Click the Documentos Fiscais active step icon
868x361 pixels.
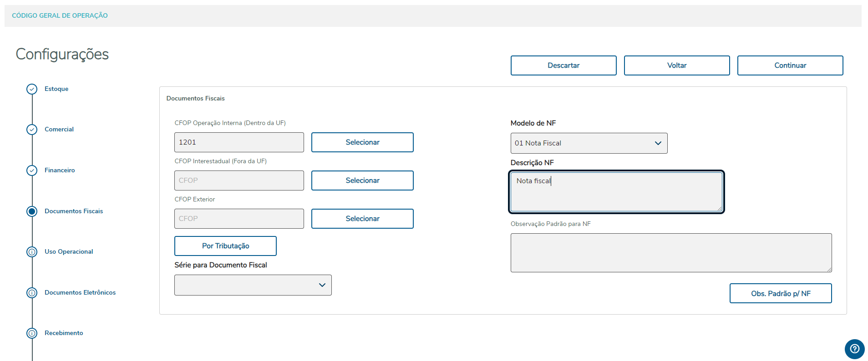(x=32, y=211)
